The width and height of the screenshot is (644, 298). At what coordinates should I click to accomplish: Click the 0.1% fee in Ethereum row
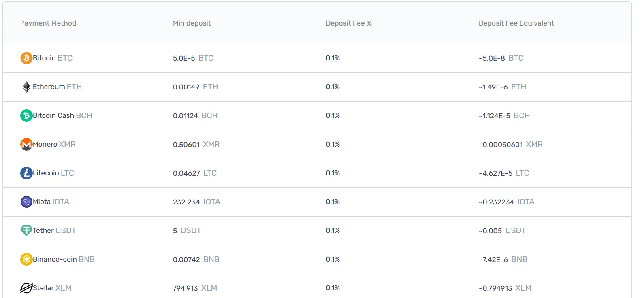(333, 87)
